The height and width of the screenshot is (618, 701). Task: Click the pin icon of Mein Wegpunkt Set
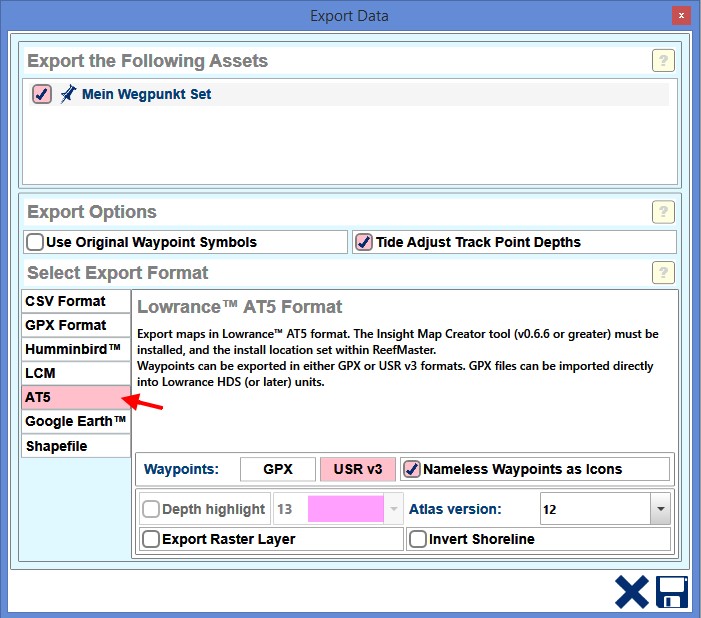click(x=68, y=95)
